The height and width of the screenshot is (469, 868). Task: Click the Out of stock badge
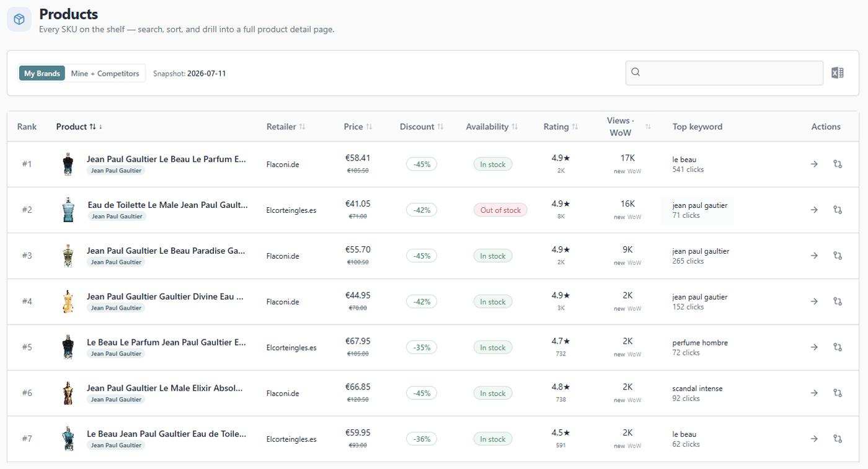point(500,210)
